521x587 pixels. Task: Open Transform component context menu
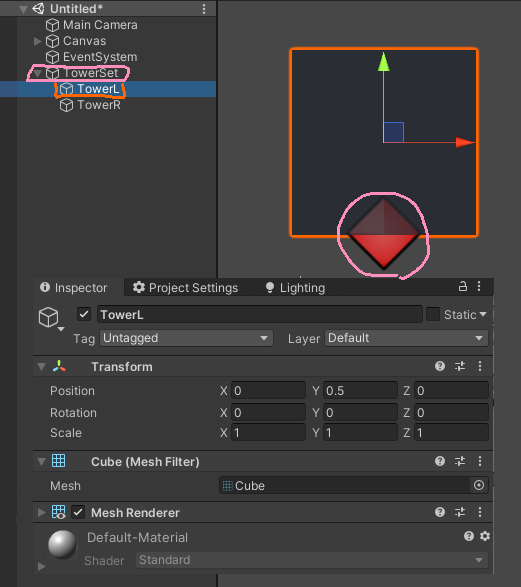480,366
